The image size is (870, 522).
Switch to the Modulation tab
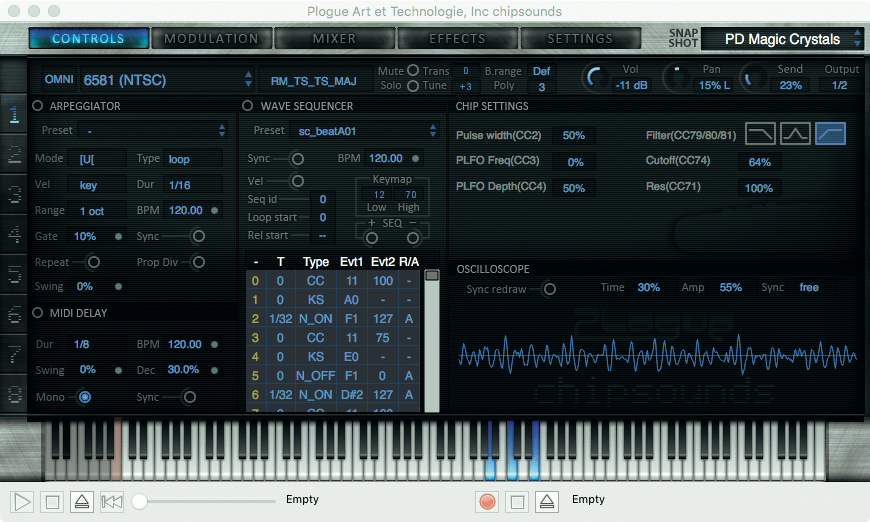[x=211, y=39]
